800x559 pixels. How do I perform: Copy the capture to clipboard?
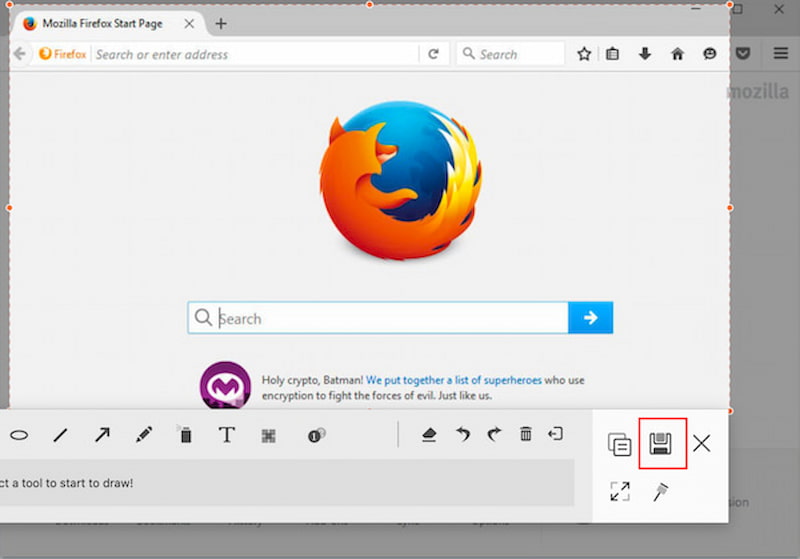pyautogui.click(x=619, y=444)
